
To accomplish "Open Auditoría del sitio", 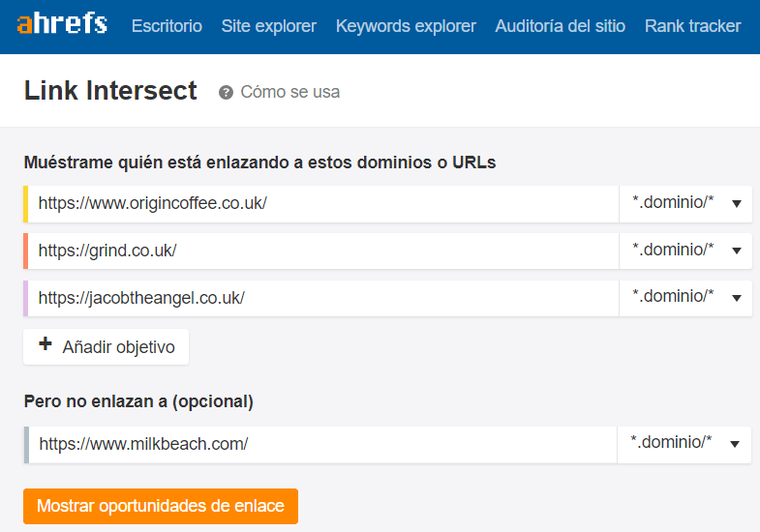I will [560, 26].
